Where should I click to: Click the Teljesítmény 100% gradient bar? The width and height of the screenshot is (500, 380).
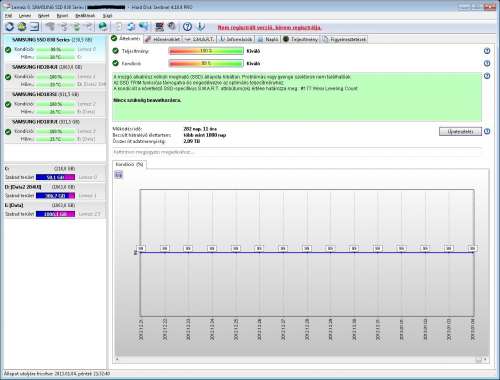pos(206,51)
